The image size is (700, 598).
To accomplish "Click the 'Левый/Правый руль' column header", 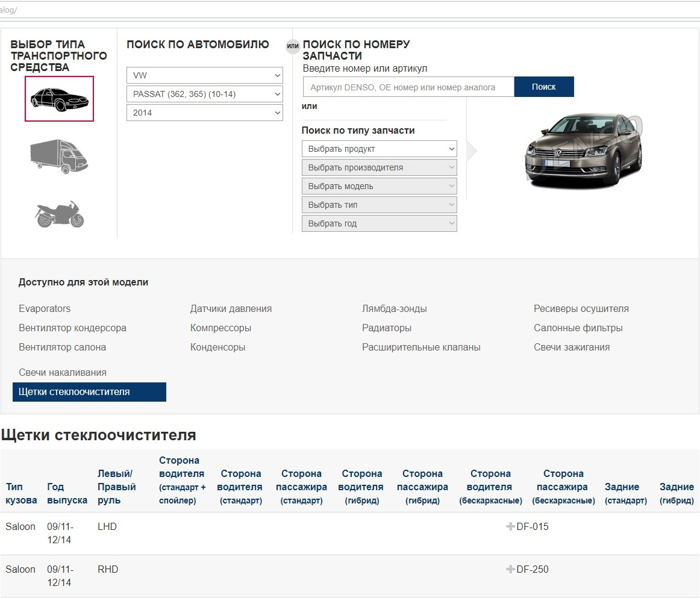I will click(116, 487).
